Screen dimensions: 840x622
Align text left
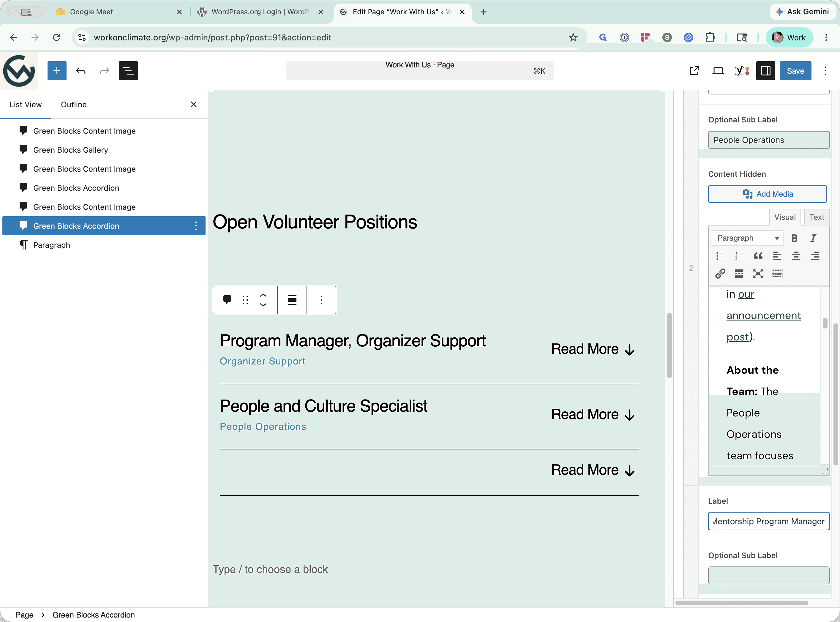coord(777,256)
